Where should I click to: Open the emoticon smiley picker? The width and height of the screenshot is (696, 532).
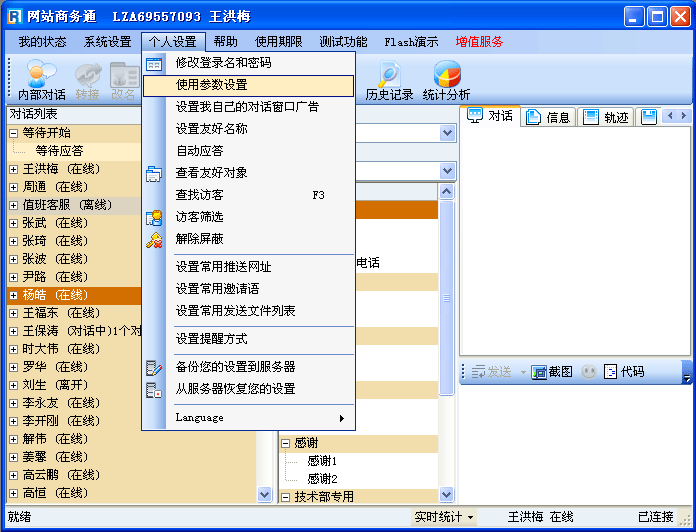pyautogui.click(x=589, y=372)
